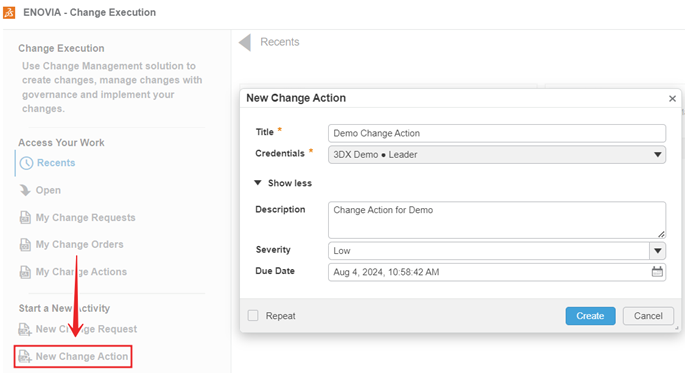Open the Severity dropdown arrow
Viewport: 685px width, 373px height.
[657, 251]
